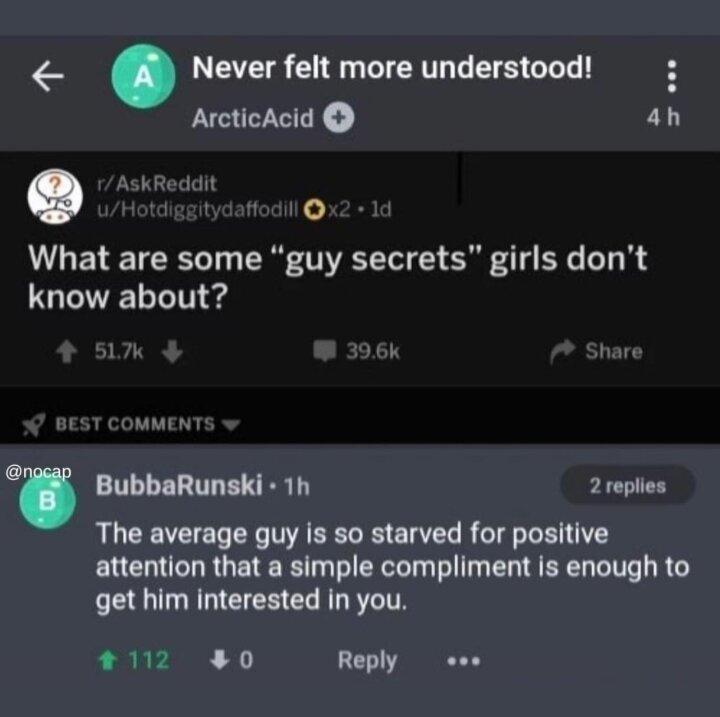Show the 2 replies on comment

(627, 486)
